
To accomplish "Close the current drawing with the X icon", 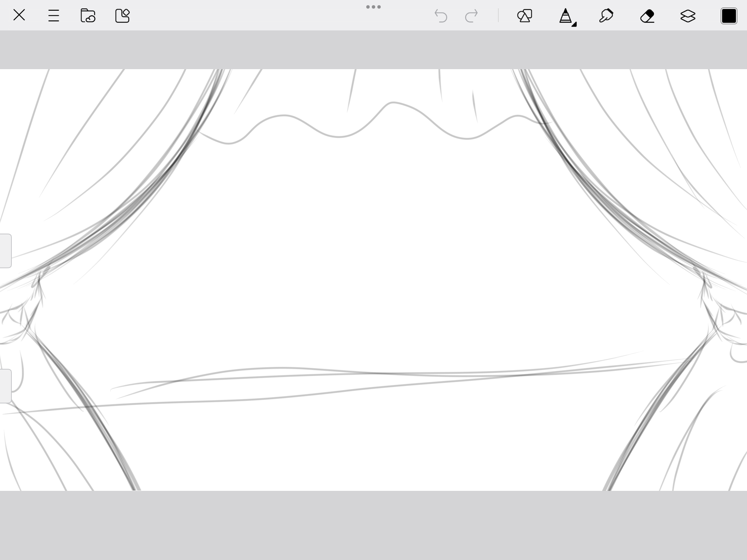I will click(19, 15).
